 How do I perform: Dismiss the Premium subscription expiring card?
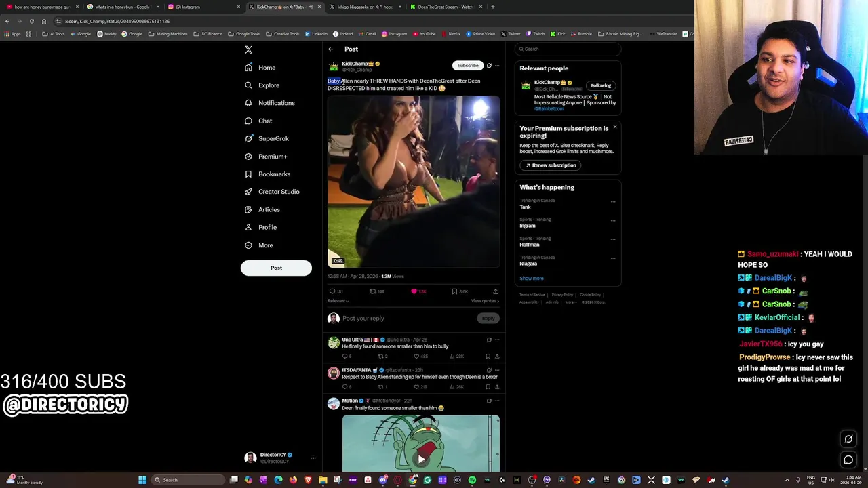(615, 127)
